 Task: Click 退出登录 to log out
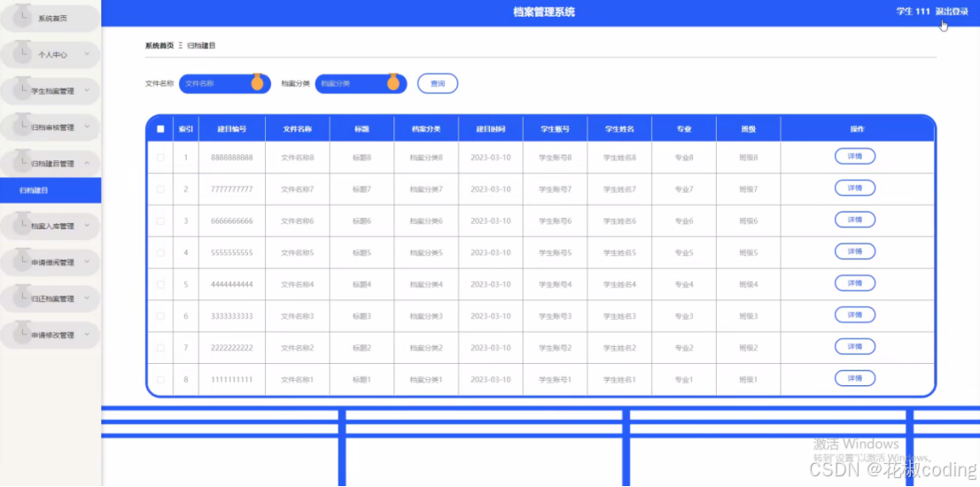point(952,12)
